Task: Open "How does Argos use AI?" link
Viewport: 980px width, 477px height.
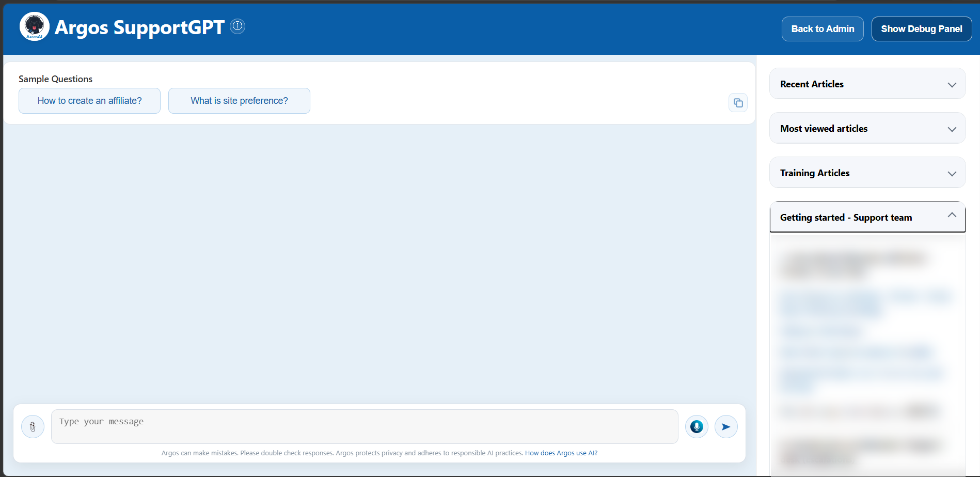Action: click(x=561, y=453)
